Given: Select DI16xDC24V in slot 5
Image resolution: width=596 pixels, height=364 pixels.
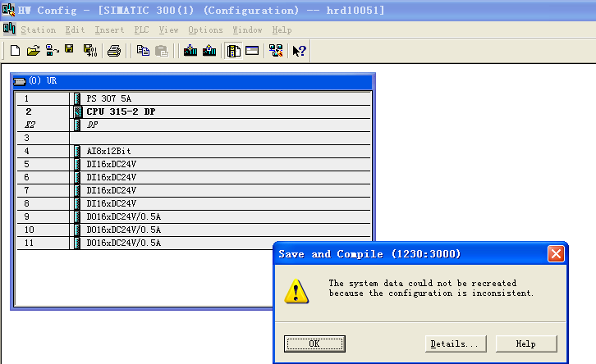Looking at the screenshot, I should pyautogui.click(x=194, y=164).
